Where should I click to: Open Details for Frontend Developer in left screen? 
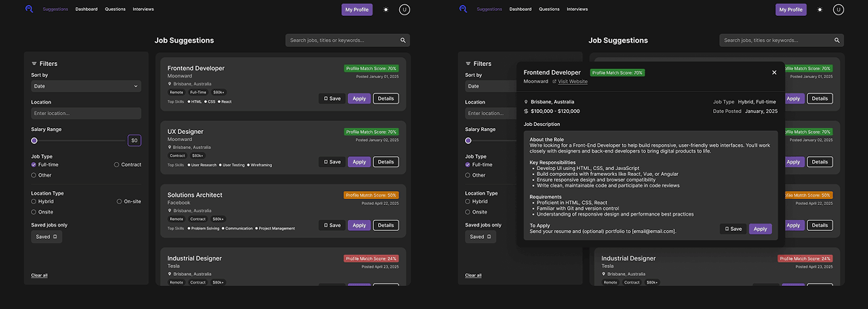386,98
